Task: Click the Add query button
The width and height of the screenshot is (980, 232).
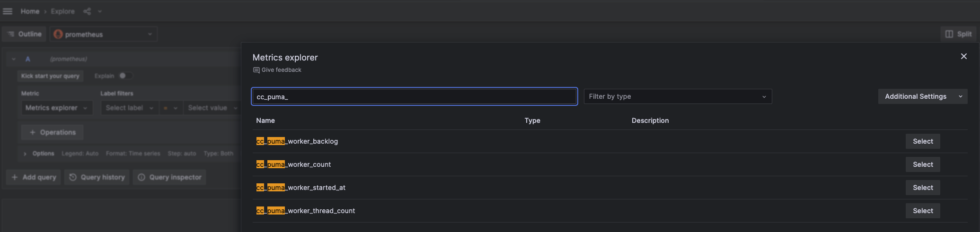Action: [34, 177]
